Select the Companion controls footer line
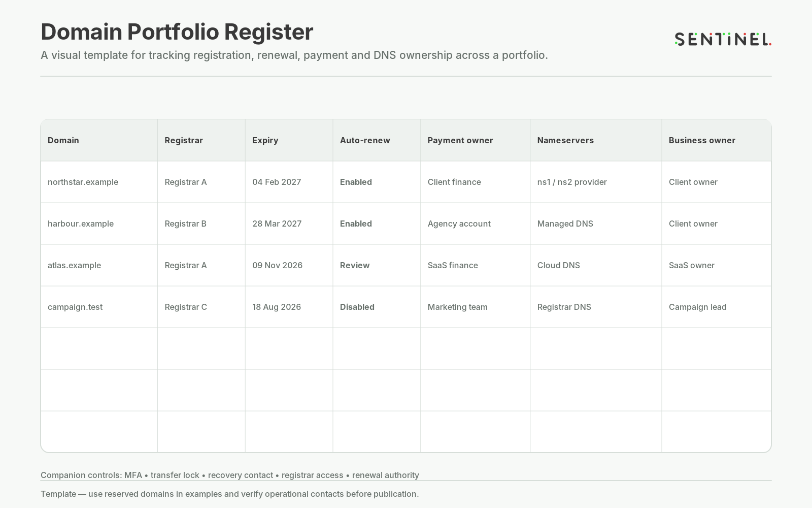The width and height of the screenshot is (812, 508). (x=230, y=475)
